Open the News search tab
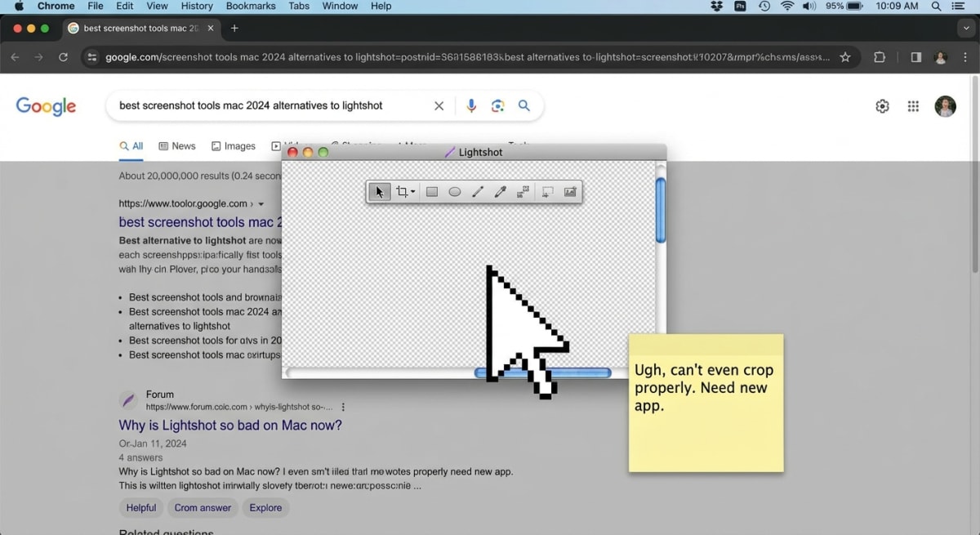This screenshot has width=980, height=535. click(176, 145)
